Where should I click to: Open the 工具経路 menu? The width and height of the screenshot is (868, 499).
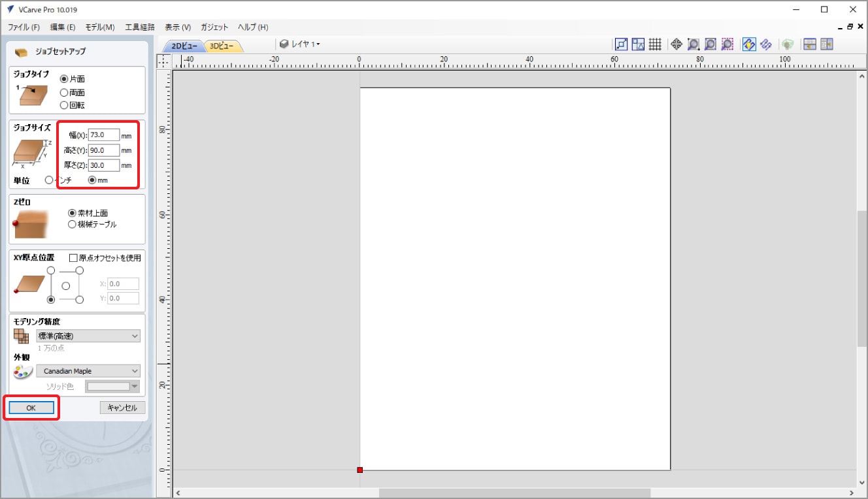coord(139,27)
